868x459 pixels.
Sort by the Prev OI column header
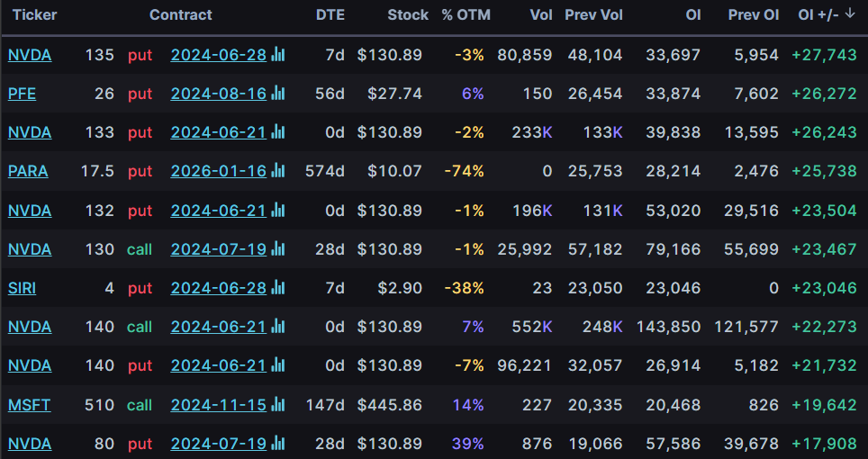pos(754,14)
